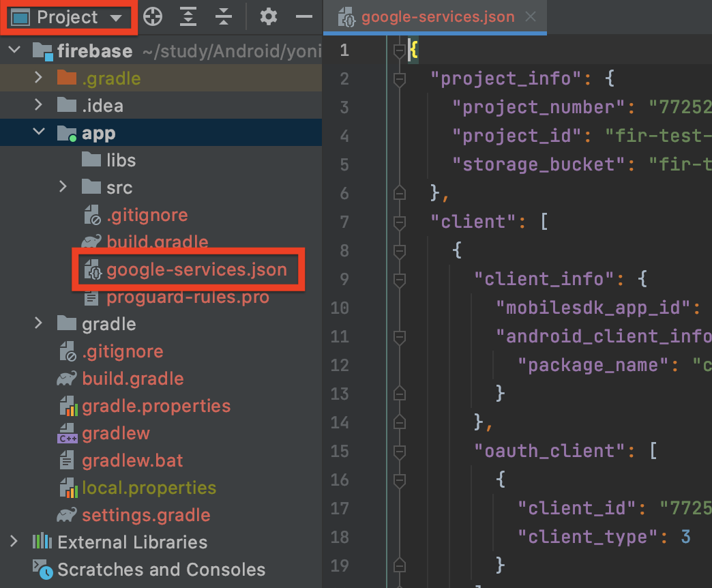Click the settings.gradle elephant icon
Image resolution: width=712 pixels, height=588 pixels.
[67, 515]
